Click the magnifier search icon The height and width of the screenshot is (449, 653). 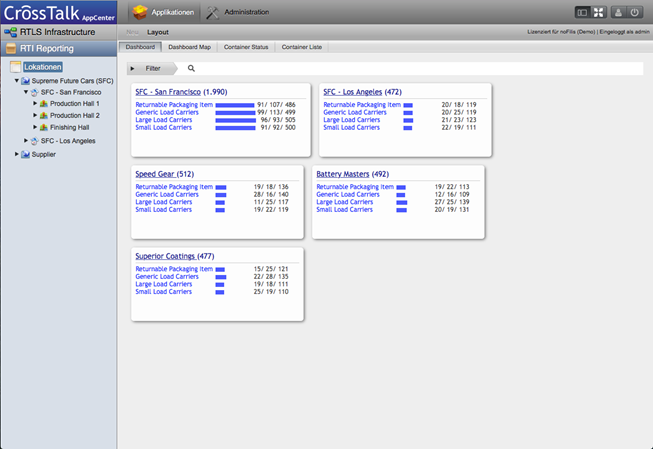point(192,68)
